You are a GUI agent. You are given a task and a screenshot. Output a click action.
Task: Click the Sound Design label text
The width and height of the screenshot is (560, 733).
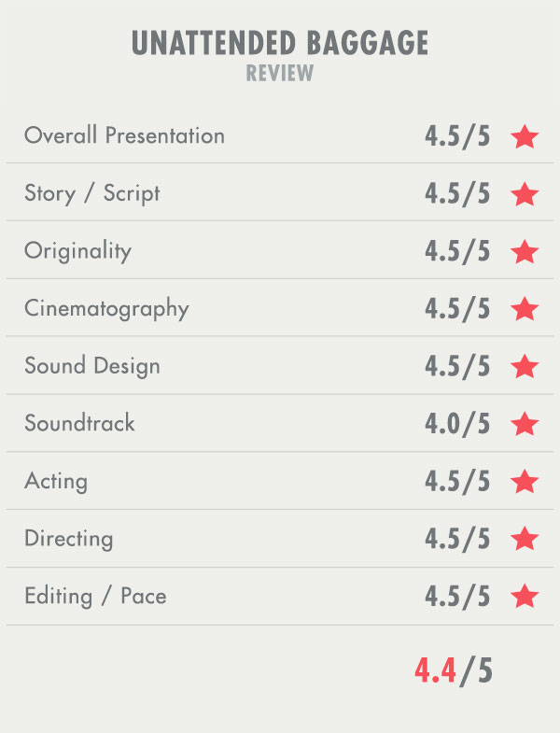[91, 366]
